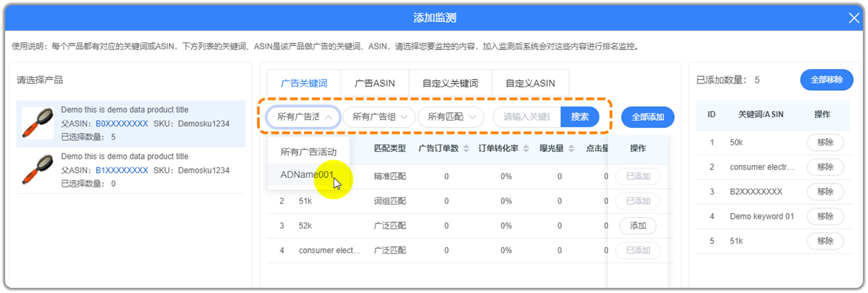Add keyword 52k with 添加 button
868x293 pixels.
[x=638, y=226]
